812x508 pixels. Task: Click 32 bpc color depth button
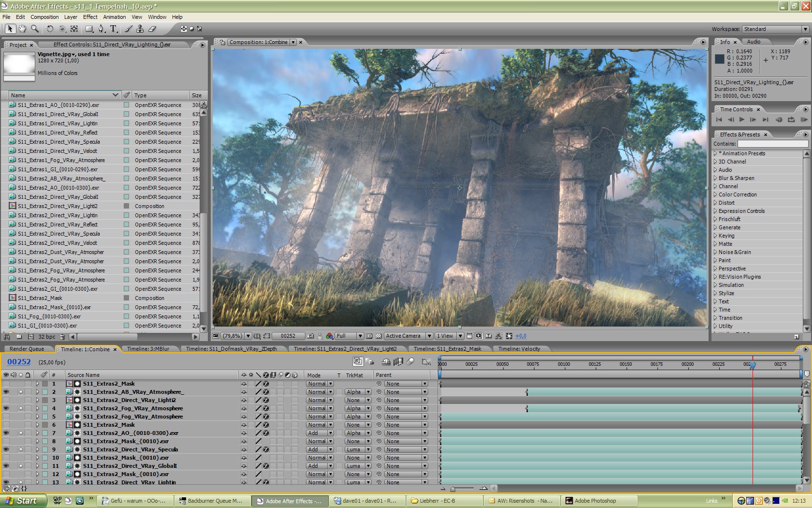click(47, 337)
